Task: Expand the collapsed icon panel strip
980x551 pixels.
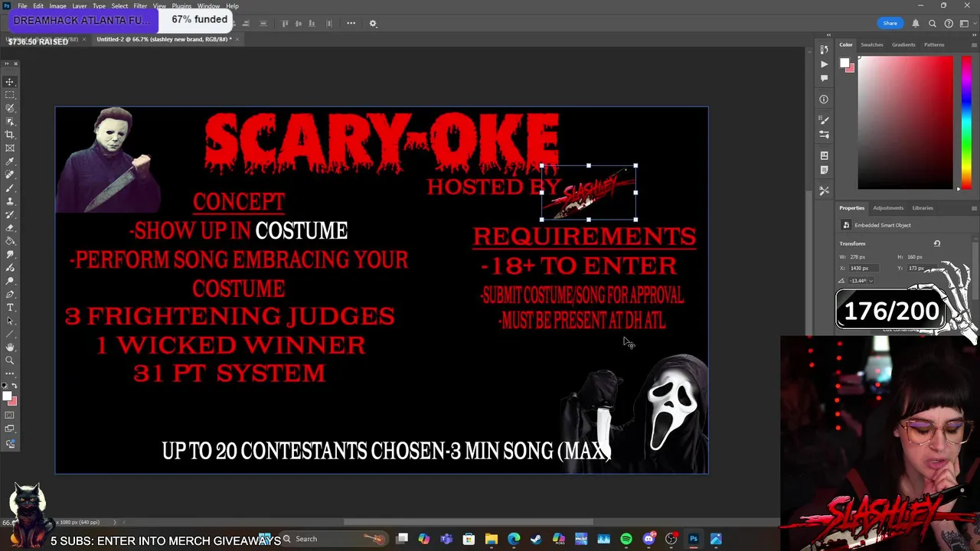Action: point(828,34)
